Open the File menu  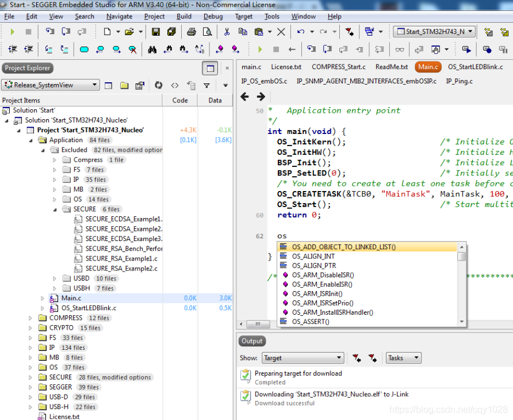tap(9, 16)
